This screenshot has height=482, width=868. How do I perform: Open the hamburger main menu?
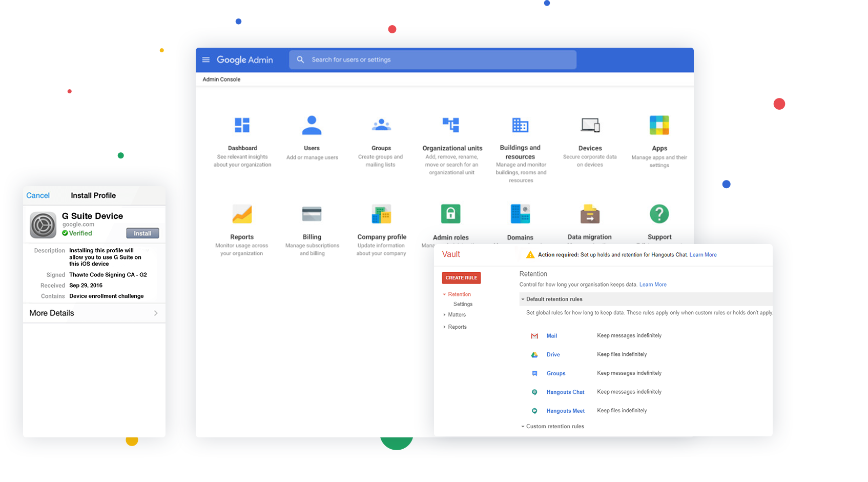tap(206, 60)
